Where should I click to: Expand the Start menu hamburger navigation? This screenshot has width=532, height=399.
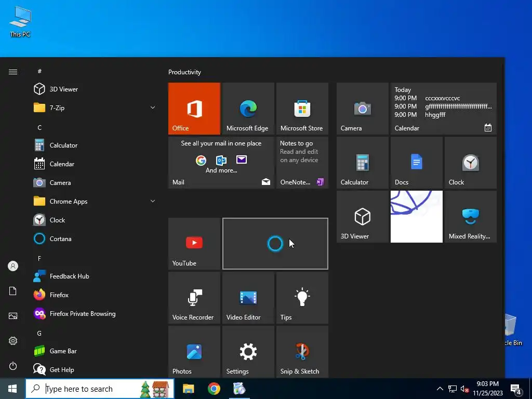[x=13, y=72]
